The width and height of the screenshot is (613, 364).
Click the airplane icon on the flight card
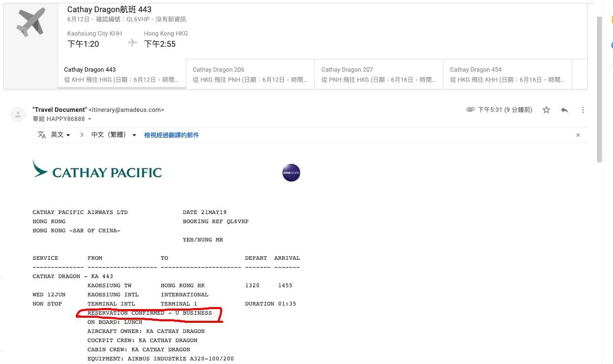pyautogui.click(x=31, y=22)
